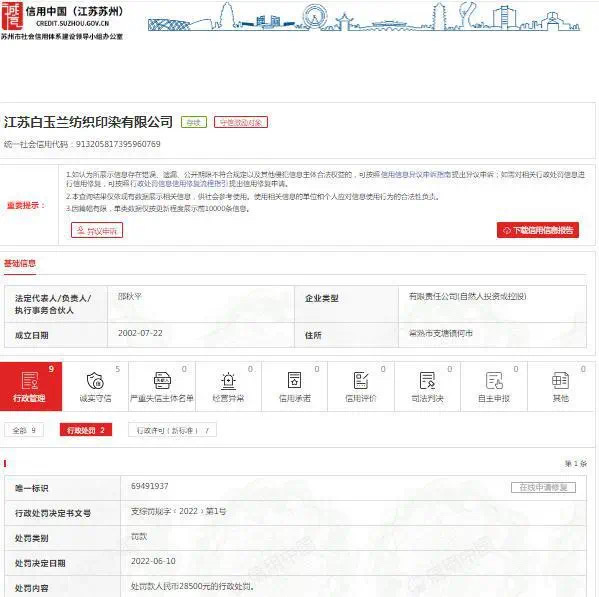Select the 信用评价 icon

(x=361, y=380)
